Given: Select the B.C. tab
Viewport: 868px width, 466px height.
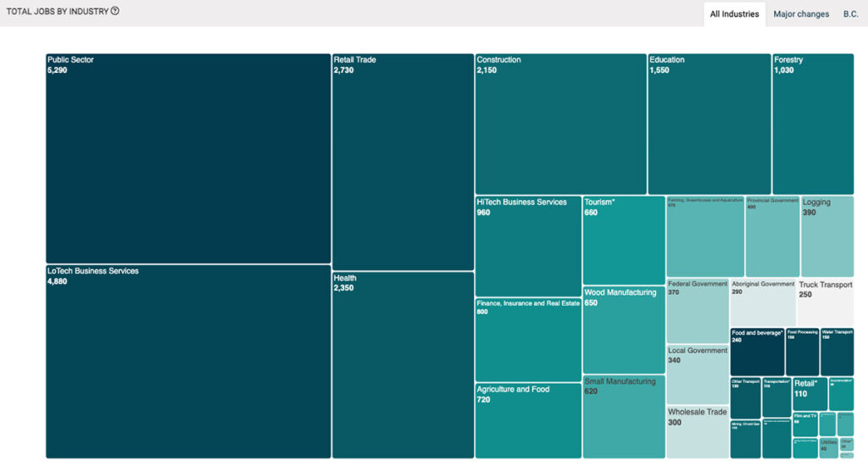Looking at the screenshot, I should (x=851, y=14).
